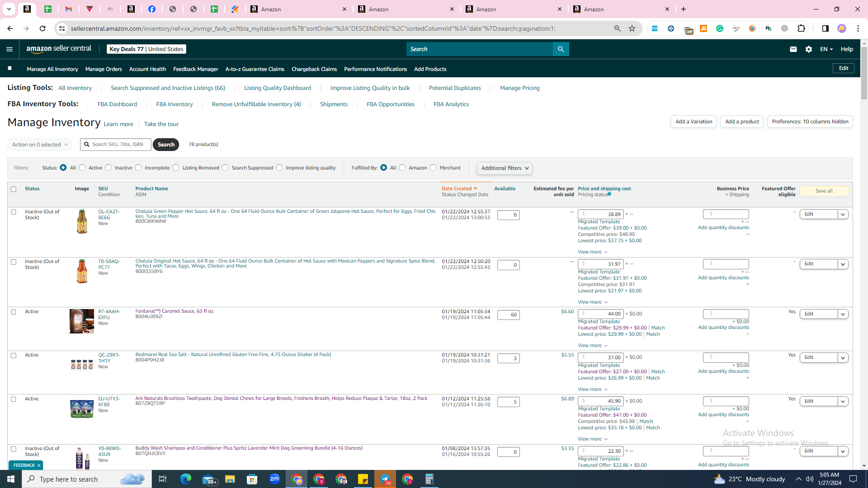
Task: Click the Fontana Caramel Sauce product thumbnail
Action: click(82, 321)
